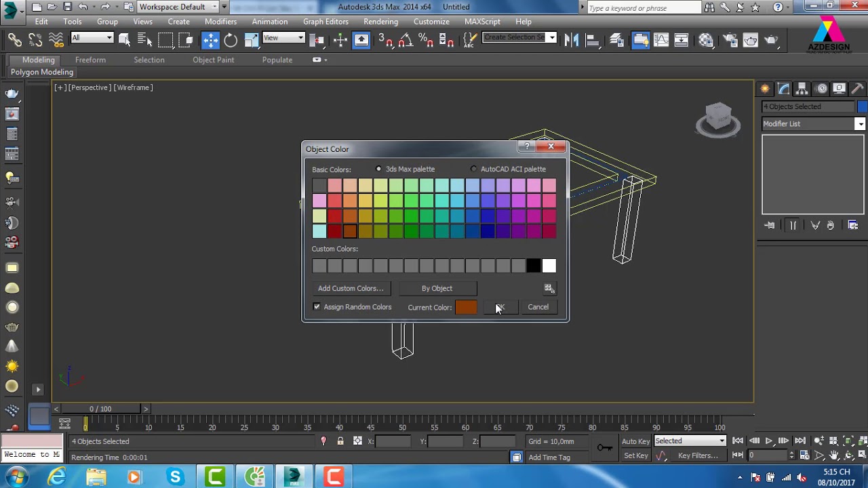The height and width of the screenshot is (488, 868).
Task: Expand the Workspace Default dropdown
Action: click(x=178, y=7)
